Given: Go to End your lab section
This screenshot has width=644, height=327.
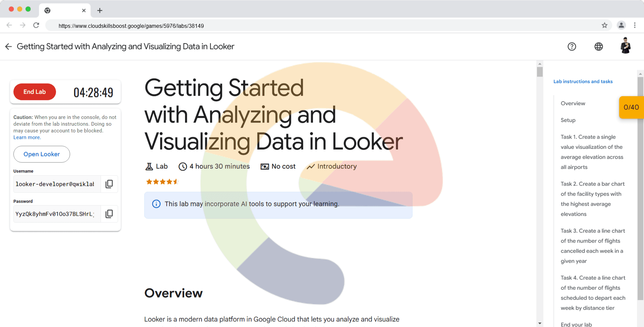Looking at the screenshot, I should 576,324.
